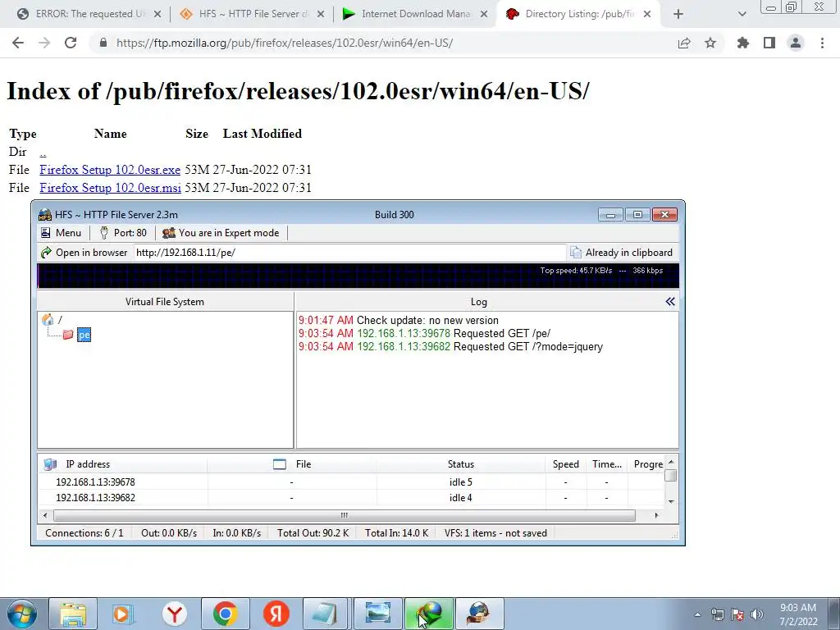The width and height of the screenshot is (840, 630).
Task: Click the connections list scroll up arrow
Action: 671,462
